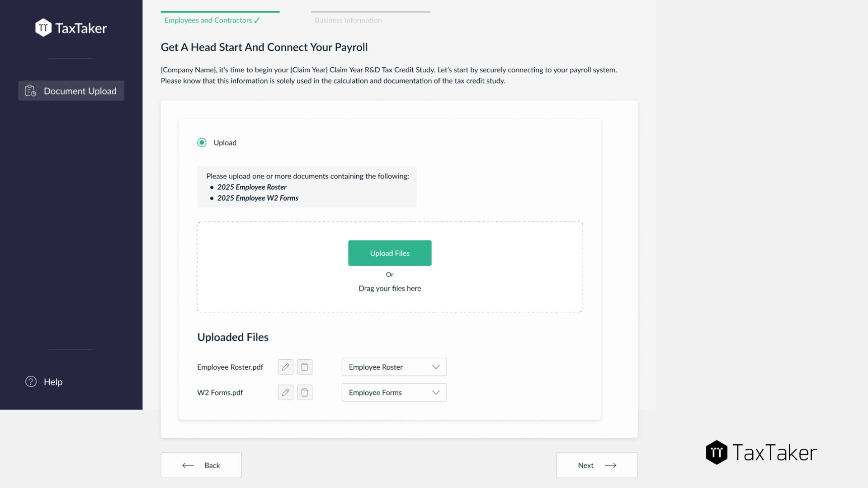Click the Document Upload clipboard icon
Screen dimensions: 868x488
[x=30, y=91]
